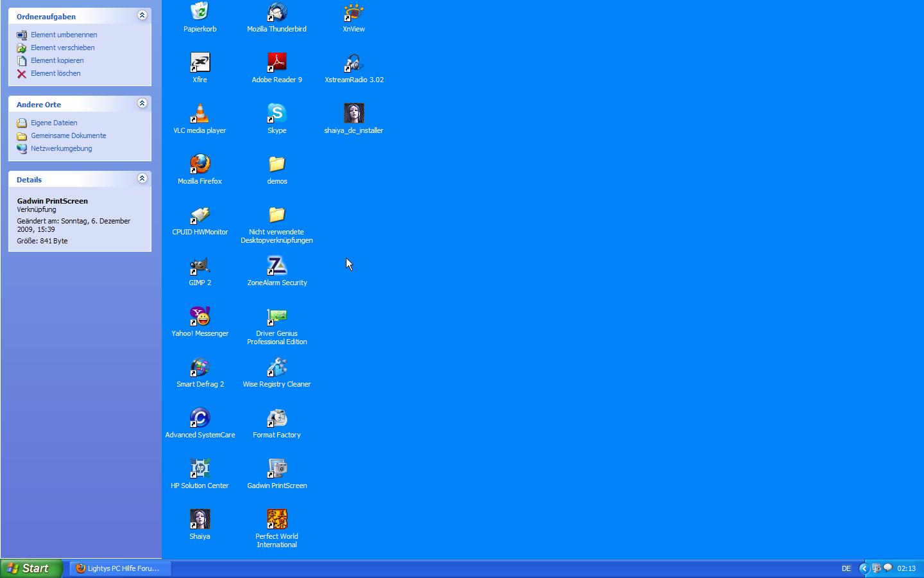The width and height of the screenshot is (924, 578).
Task: Expand hidden system tray icons arrow
Action: click(x=864, y=568)
